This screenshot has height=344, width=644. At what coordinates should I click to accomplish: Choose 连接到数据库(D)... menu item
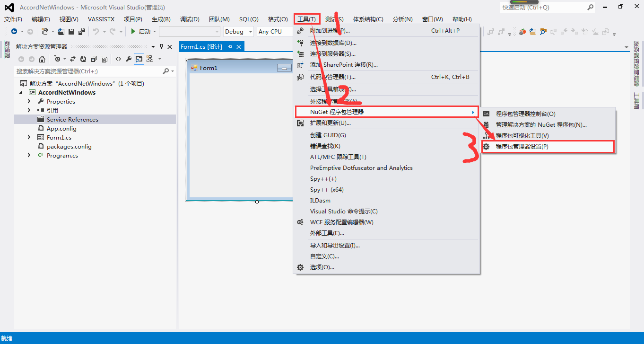[x=387, y=43]
